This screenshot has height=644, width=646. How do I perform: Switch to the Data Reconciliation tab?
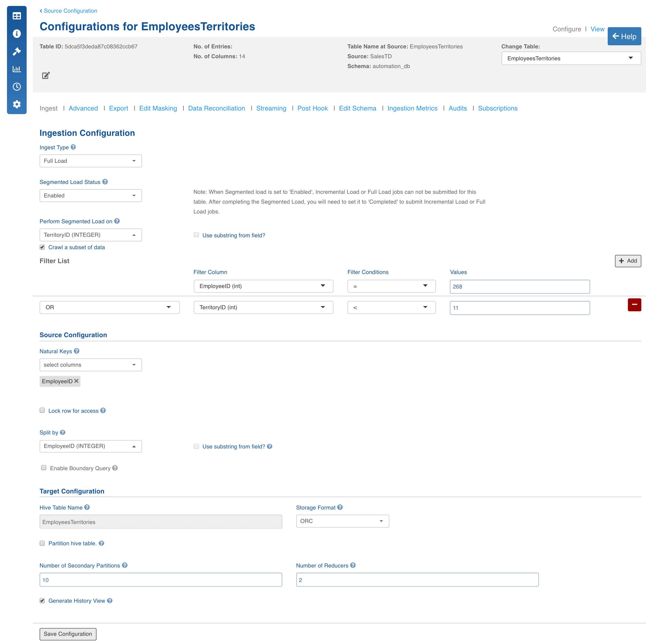(x=217, y=108)
